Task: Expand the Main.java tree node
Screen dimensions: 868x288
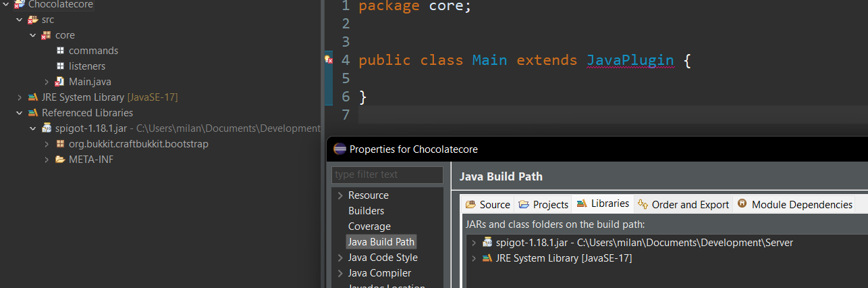Action: point(47,82)
